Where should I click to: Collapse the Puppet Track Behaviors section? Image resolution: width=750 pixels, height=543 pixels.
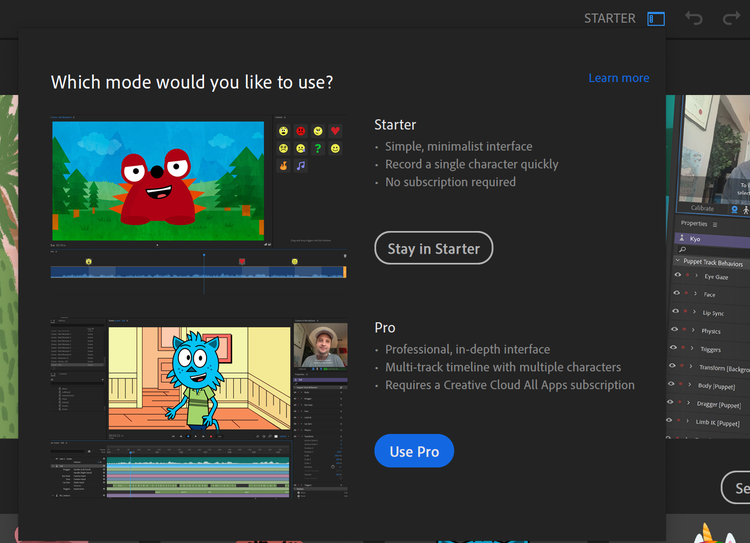[x=677, y=262]
